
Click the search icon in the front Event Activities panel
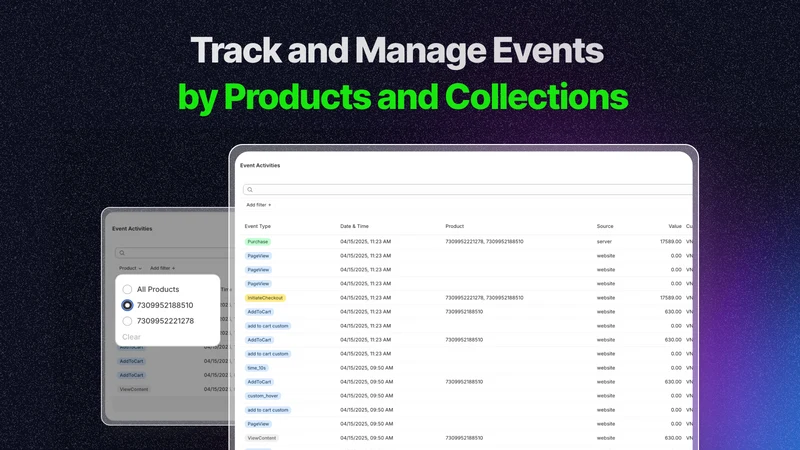pos(250,190)
